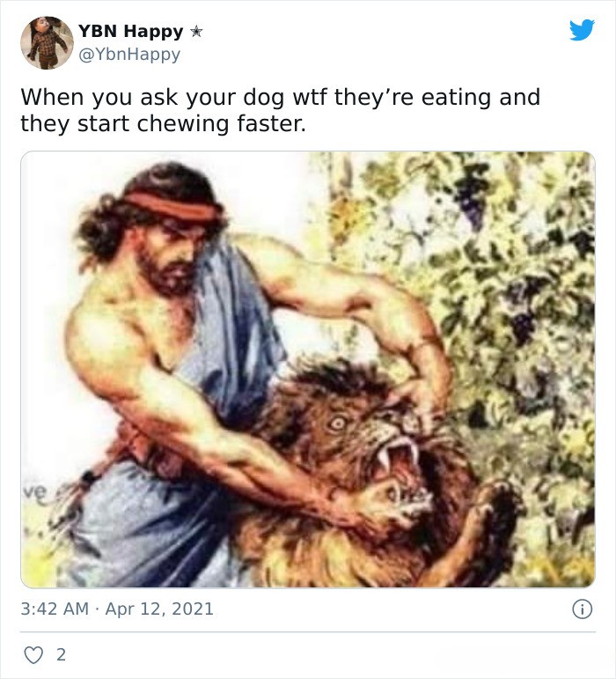Open the @YbnHappy handle link
Viewport: 616px width, 679px height.
[x=128, y=55]
